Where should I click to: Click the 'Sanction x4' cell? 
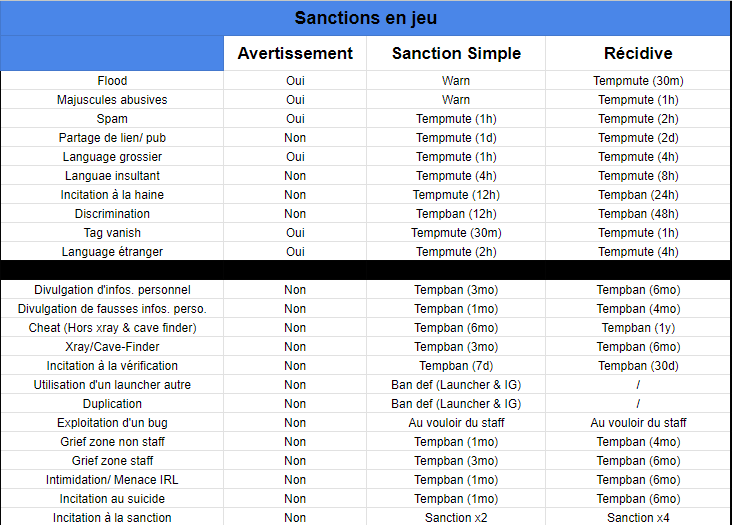[638, 517]
